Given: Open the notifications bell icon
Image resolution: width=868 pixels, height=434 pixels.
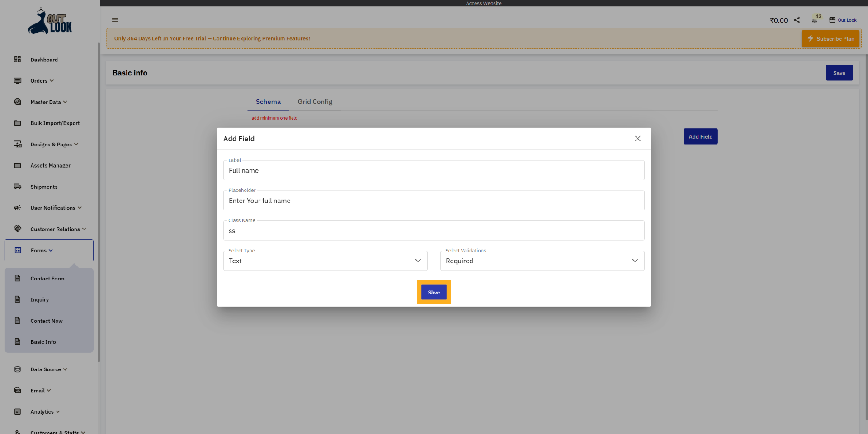Looking at the screenshot, I should tap(814, 20).
